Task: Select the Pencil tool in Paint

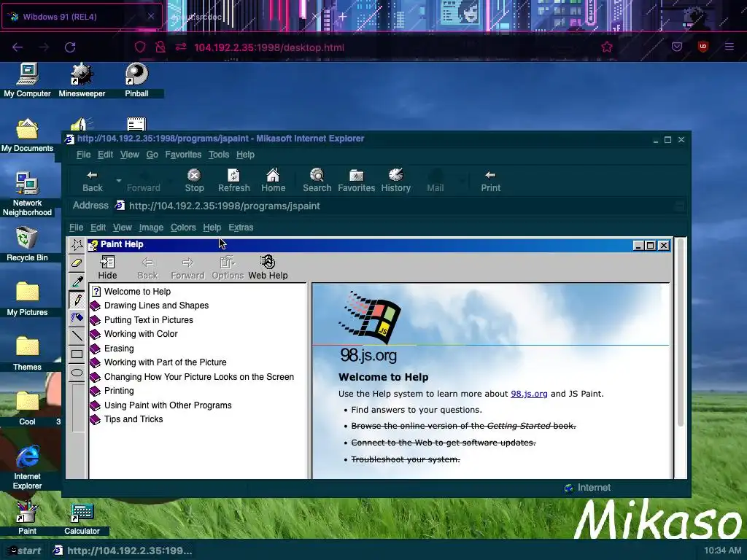Action: pos(77,300)
